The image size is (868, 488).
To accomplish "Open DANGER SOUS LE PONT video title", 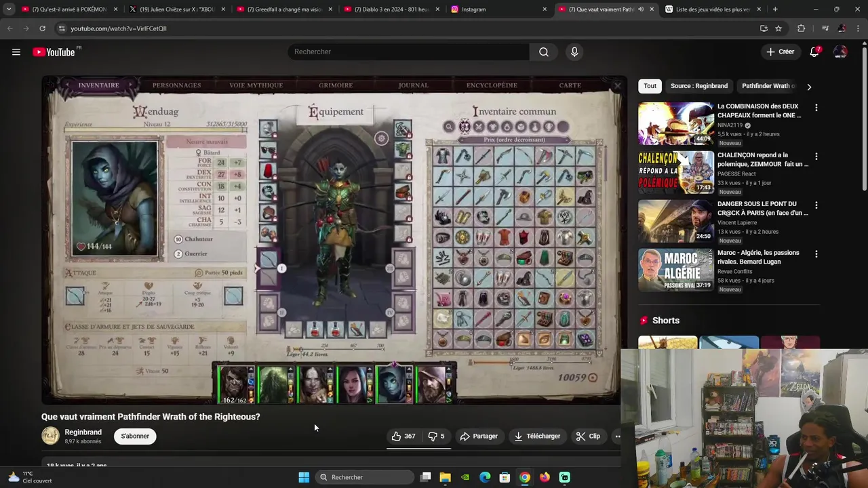I will pos(763,209).
